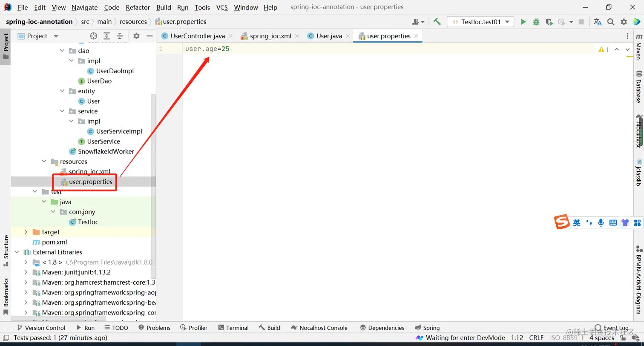Open the VCS menu

click(222, 7)
